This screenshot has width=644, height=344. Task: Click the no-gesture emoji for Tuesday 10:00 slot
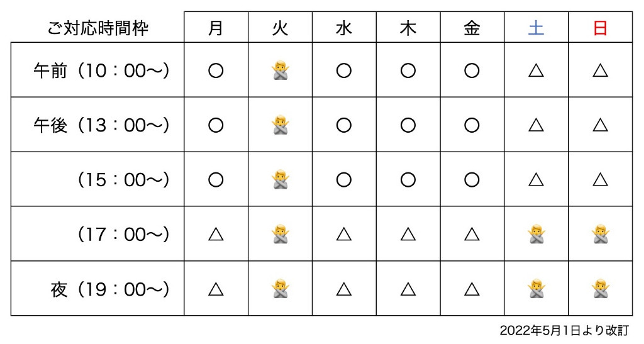280,70
